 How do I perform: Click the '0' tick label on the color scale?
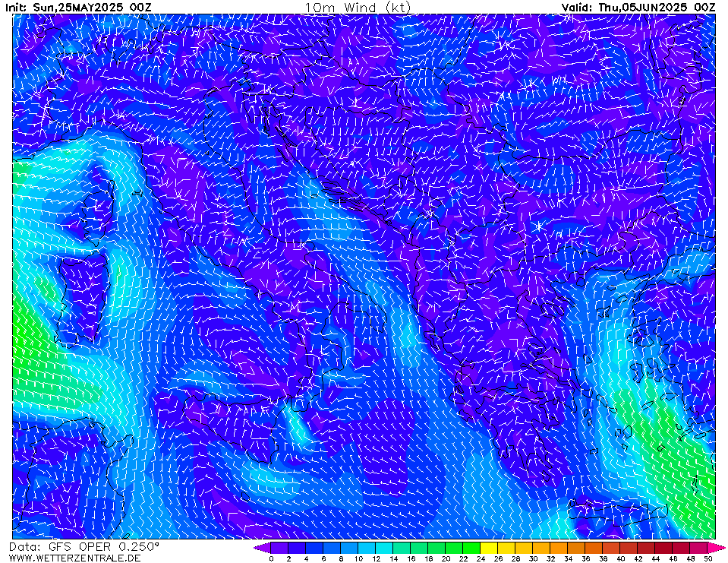pos(271,558)
